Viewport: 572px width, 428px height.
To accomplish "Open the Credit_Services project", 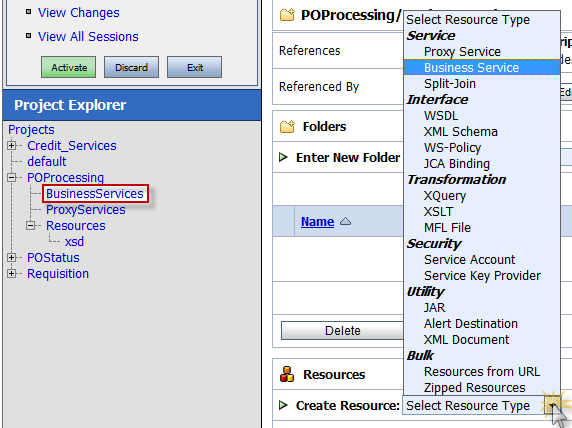I will [x=72, y=146].
